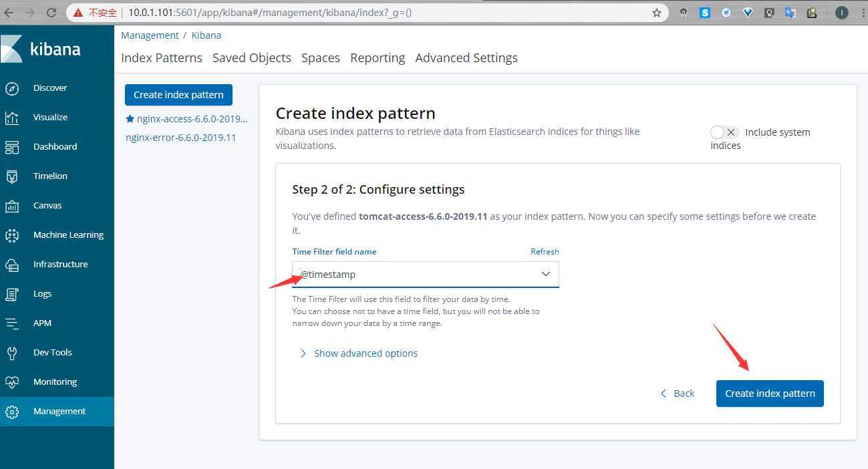Screen dimensions: 868x469
Task: Open Timelion icon in sidebar
Action: pos(12,176)
